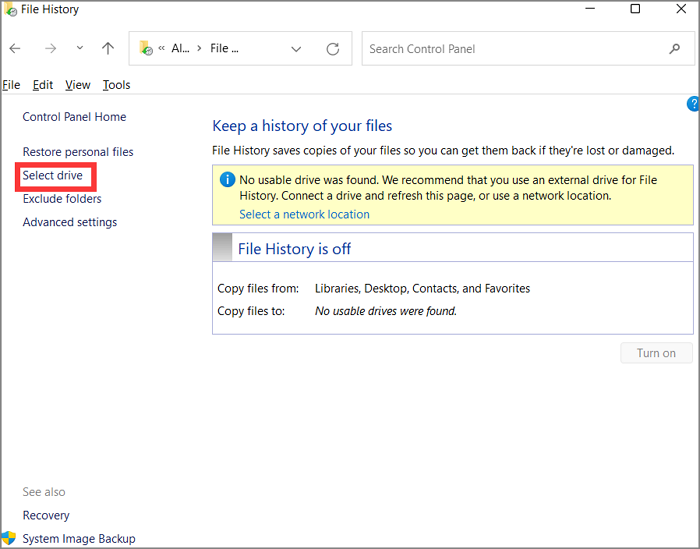Screen dimensions: 700x549
Task: Open the File menu
Action: click(x=11, y=85)
